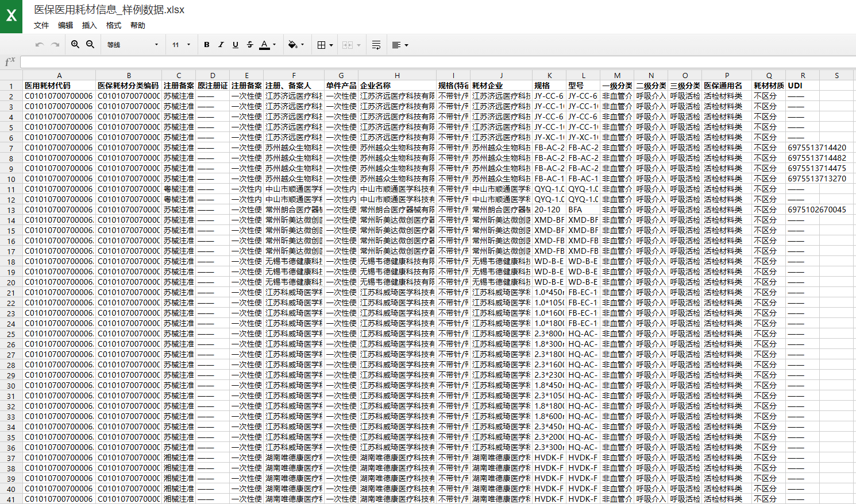Zoom in with the magnifier plus icon
The image size is (856, 504).
75,45
